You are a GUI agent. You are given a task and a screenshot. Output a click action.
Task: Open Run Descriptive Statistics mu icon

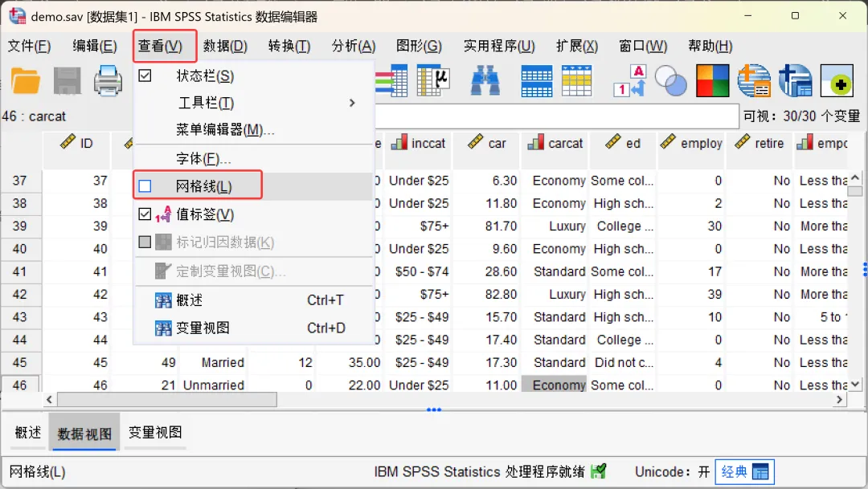click(x=433, y=81)
